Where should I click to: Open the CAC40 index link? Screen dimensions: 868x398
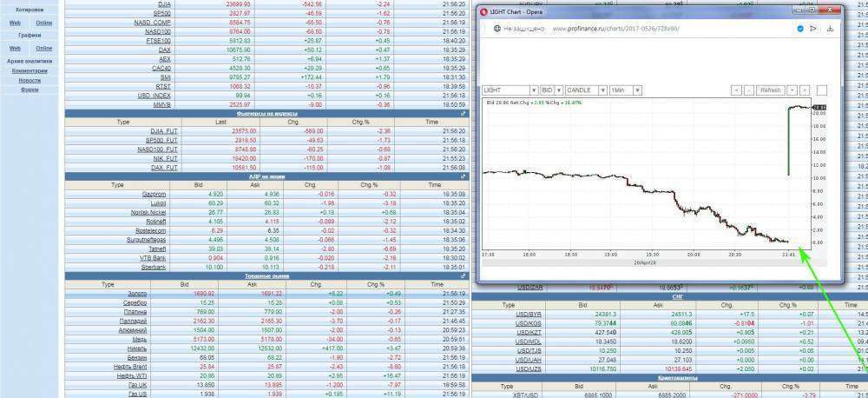pos(161,68)
